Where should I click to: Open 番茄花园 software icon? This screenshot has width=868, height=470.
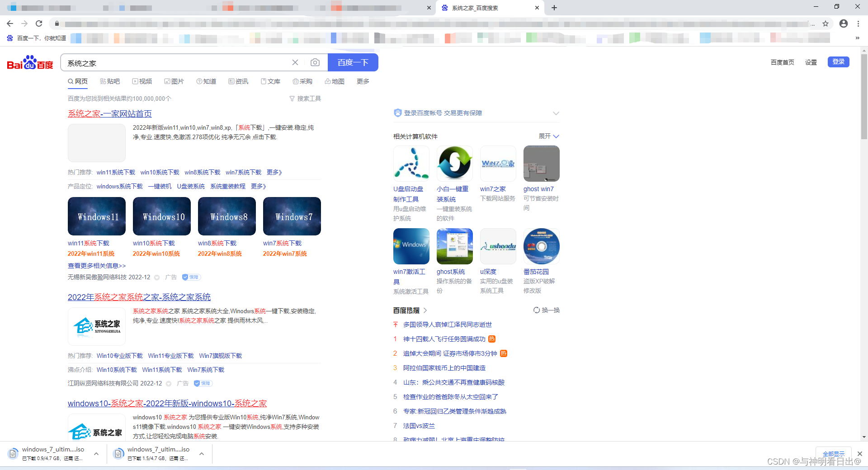pos(541,246)
